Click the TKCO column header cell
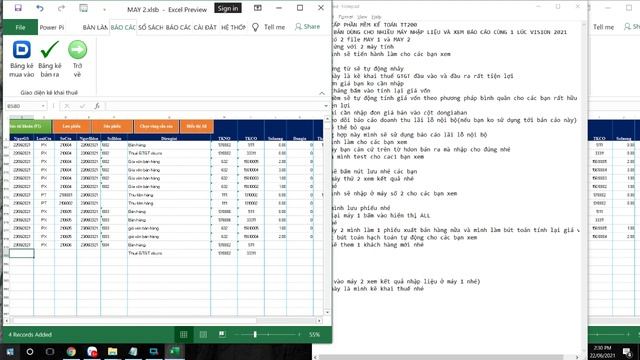640x360 pixels. pos(251,139)
